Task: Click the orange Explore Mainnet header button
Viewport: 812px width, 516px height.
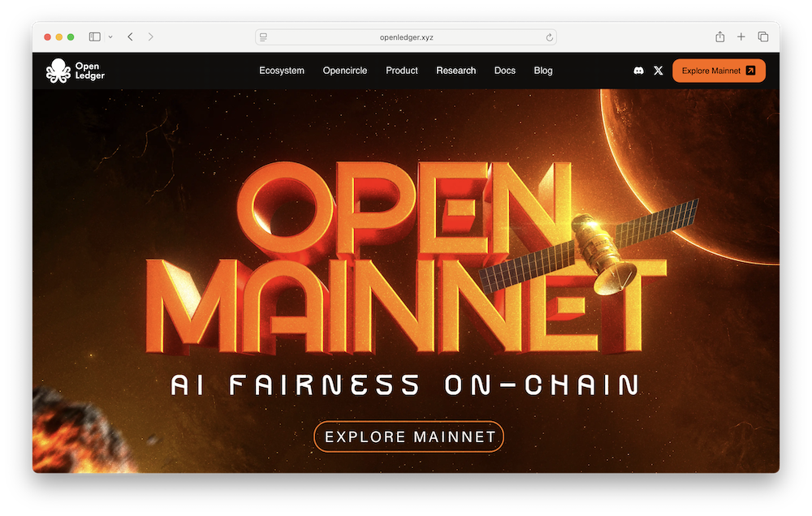Action: 719,71
